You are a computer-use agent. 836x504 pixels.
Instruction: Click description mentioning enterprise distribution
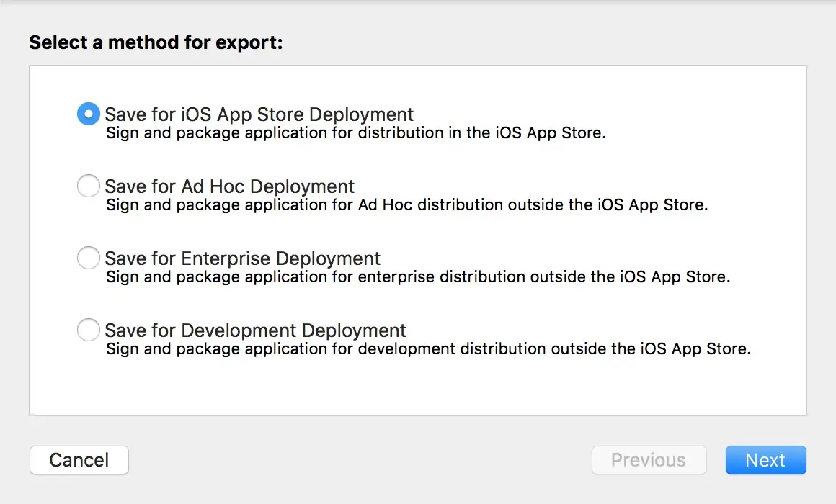click(418, 277)
